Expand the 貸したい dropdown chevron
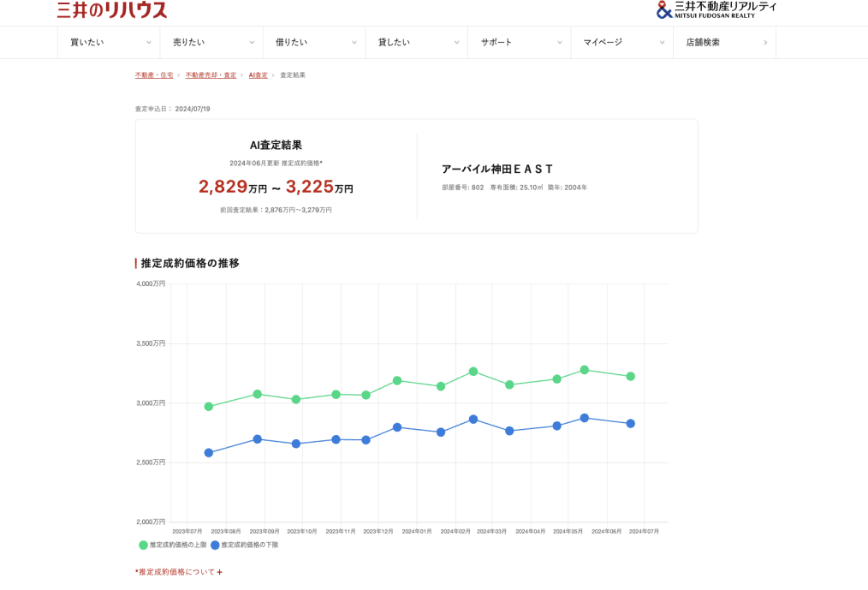The height and width of the screenshot is (590, 868). point(456,43)
